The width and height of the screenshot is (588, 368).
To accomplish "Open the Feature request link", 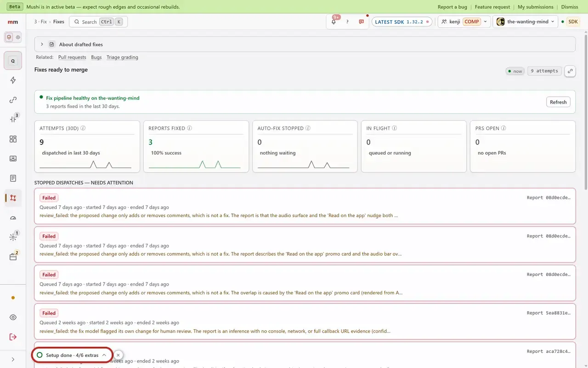I will tap(492, 7).
